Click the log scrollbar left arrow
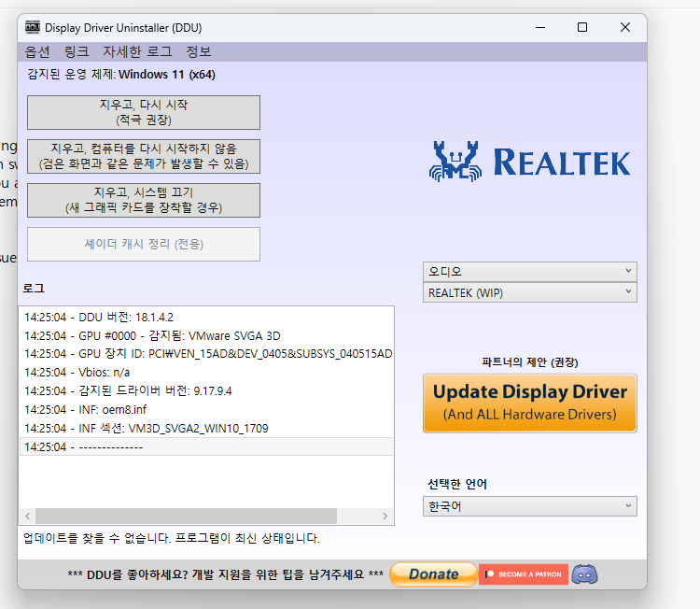The image size is (700, 609). coord(28,517)
